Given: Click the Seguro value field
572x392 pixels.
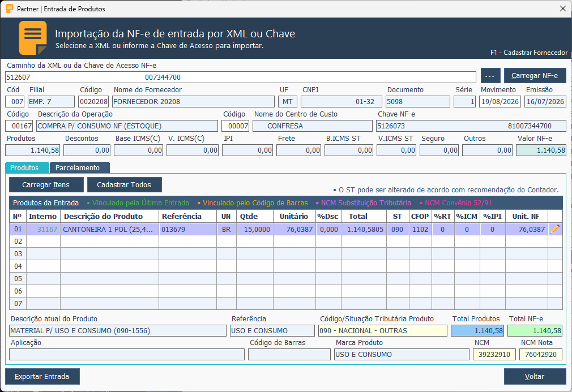Looking at the screenshot, I should (439, 150).
